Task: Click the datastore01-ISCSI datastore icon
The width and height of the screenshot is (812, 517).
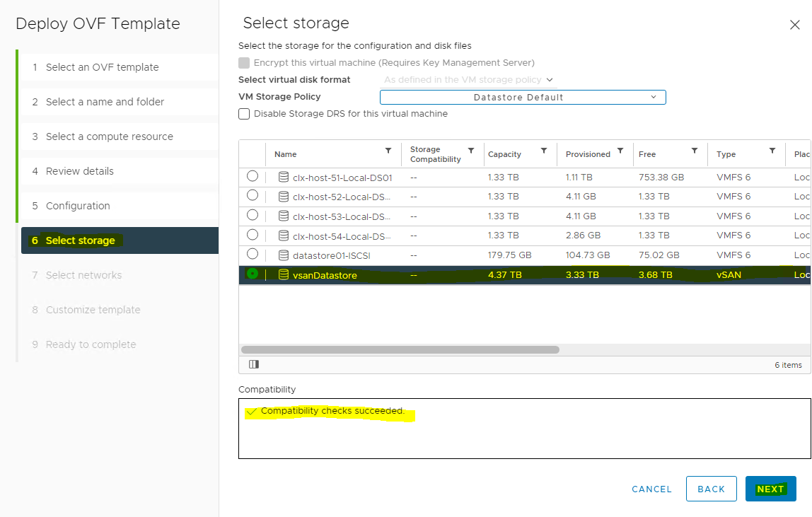Action: [x=283, y=255]
